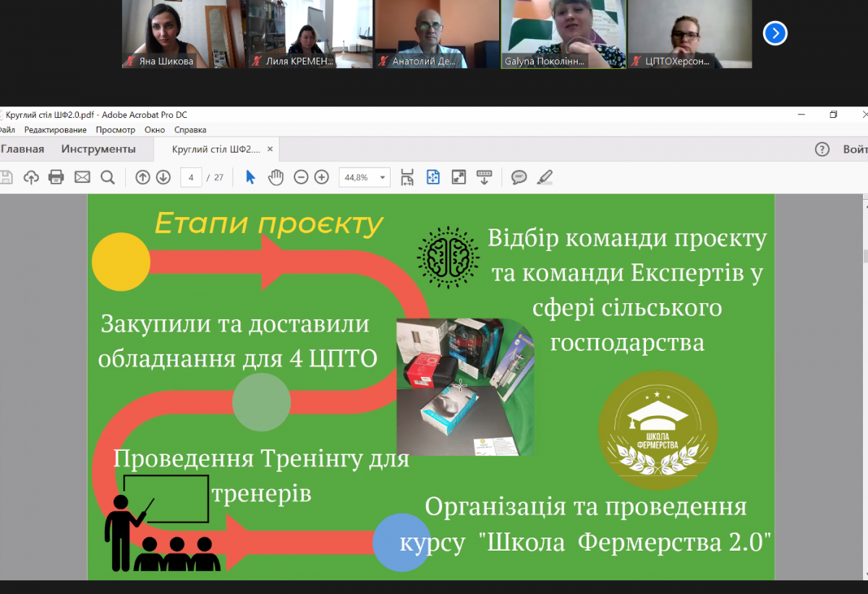868x594 pixels.
Task: Upload file to cloud icon
Action: tap(31, 177)
